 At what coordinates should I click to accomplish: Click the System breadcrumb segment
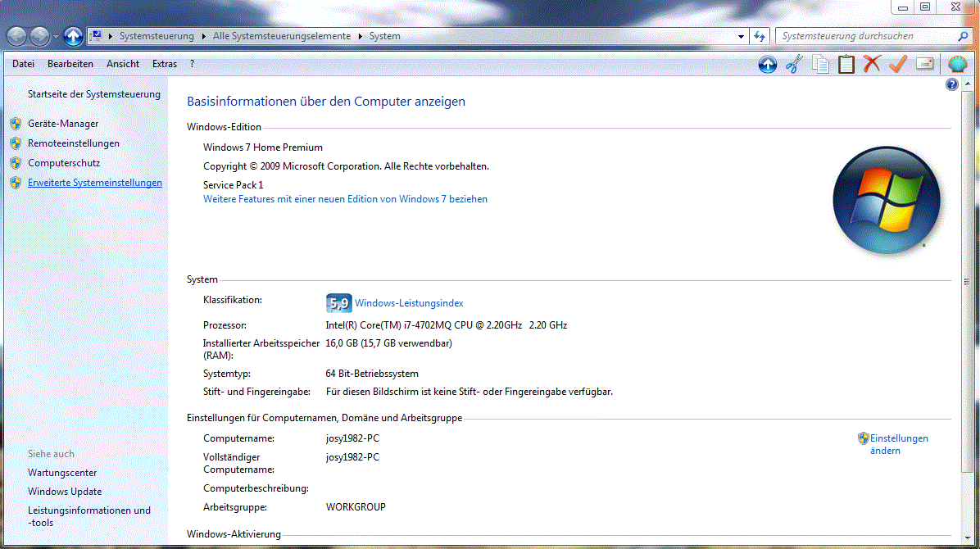tap(384, 36)
